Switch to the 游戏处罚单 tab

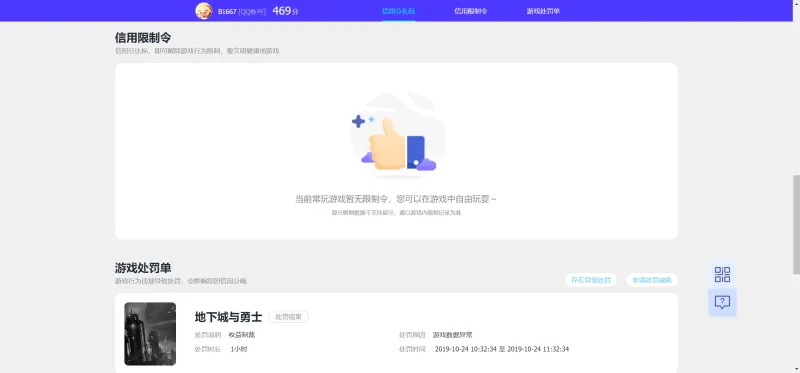tap(543, 11)
